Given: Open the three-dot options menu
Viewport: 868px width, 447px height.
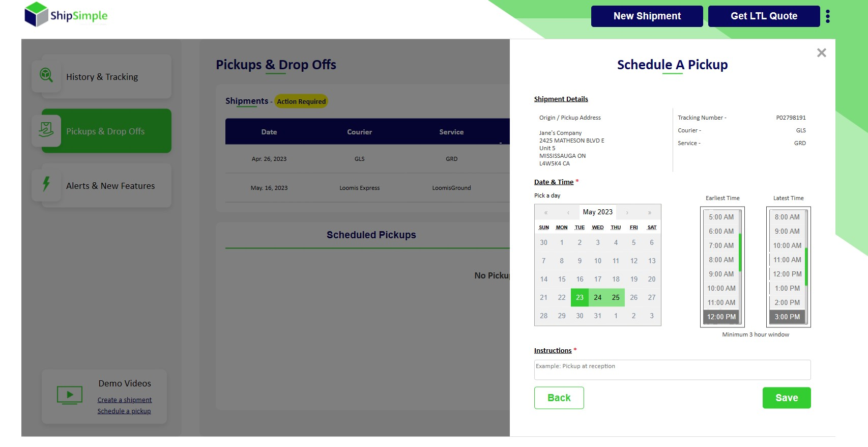Looking at the screenshot, I should click(x=828, y=16).
